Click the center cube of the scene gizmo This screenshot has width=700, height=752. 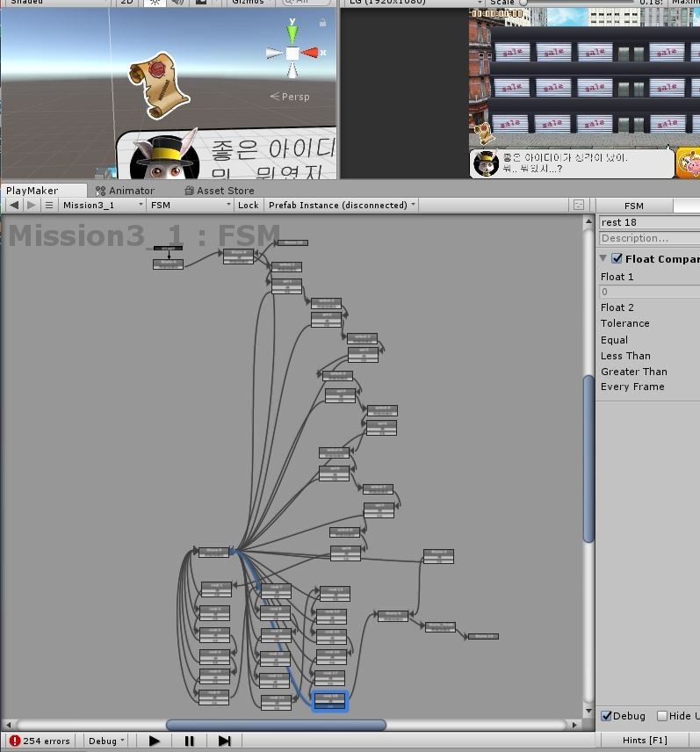click(x=292, y=54)
